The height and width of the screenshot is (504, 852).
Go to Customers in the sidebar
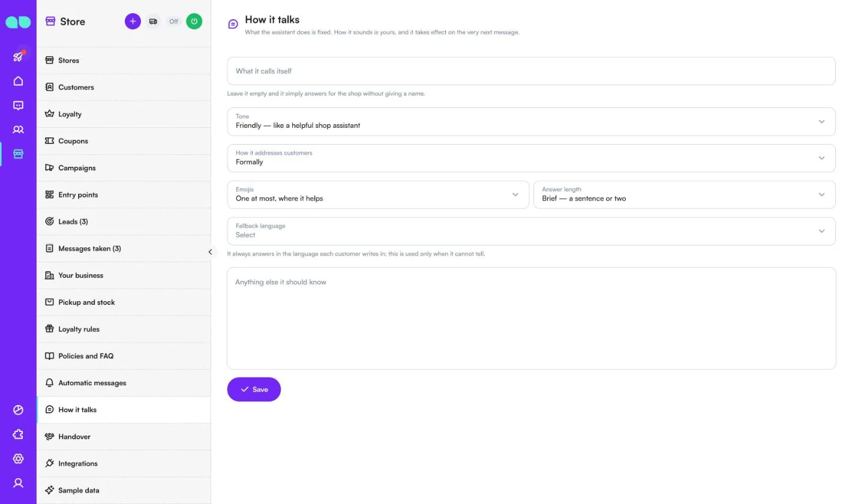pyautogui.click(x=124, y=88)
